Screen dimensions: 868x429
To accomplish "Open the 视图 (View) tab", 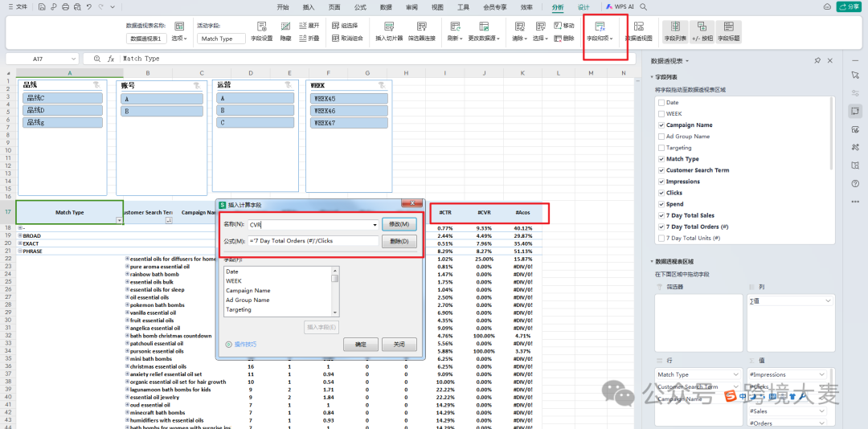I will [x=437, y=6].
